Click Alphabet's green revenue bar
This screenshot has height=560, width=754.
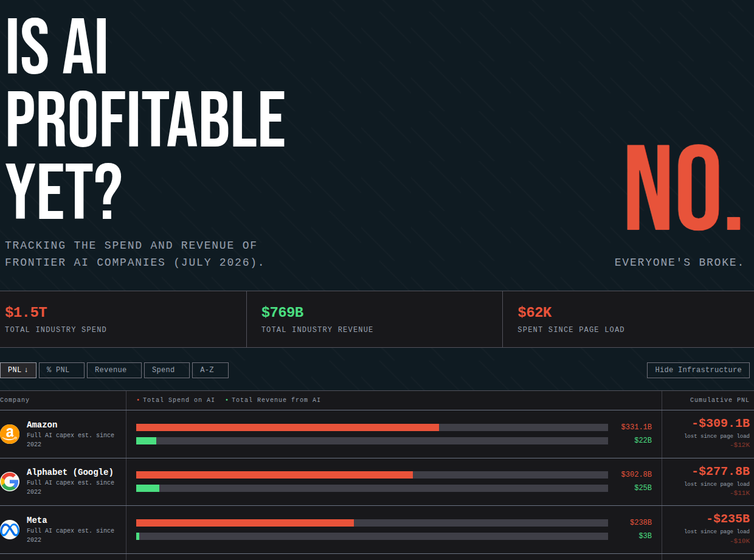click(x=148, y=488)
